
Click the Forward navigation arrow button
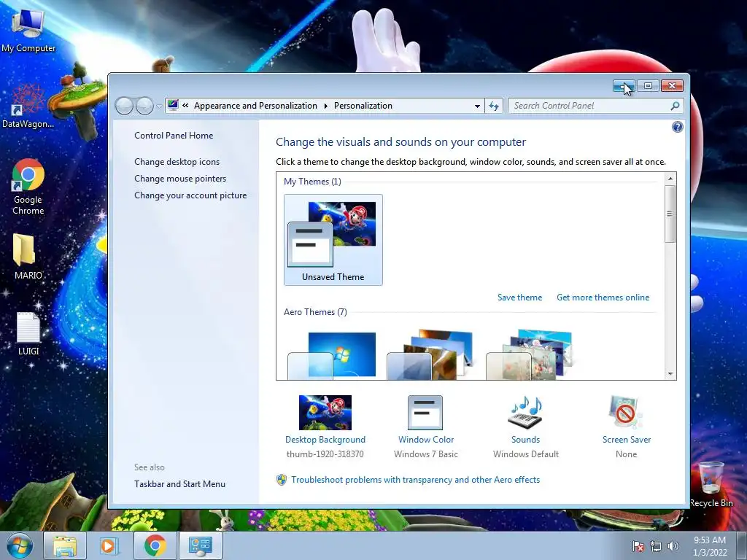point(144,106)
